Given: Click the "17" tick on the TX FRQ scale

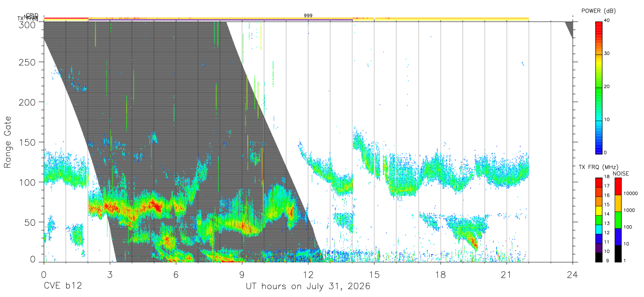Looking at the screenshot, I should (607, 186).
